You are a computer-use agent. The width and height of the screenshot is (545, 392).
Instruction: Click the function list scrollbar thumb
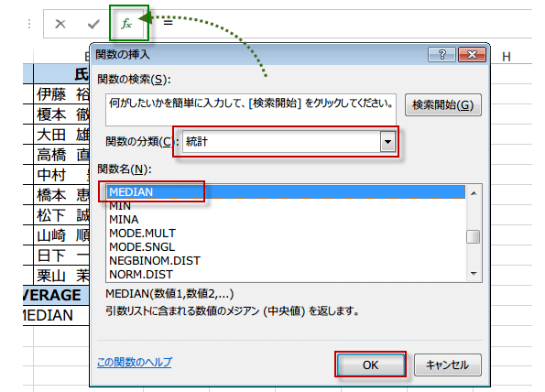[473, 237]
